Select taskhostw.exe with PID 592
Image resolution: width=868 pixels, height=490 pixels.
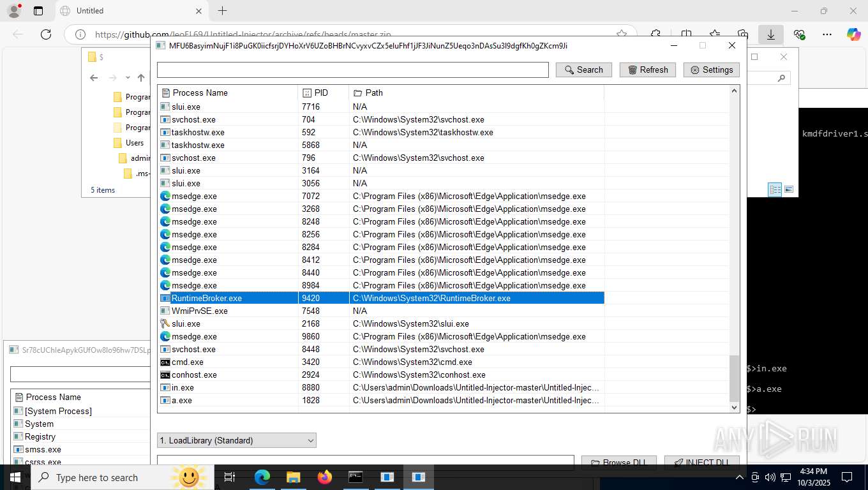coord(381,132)
